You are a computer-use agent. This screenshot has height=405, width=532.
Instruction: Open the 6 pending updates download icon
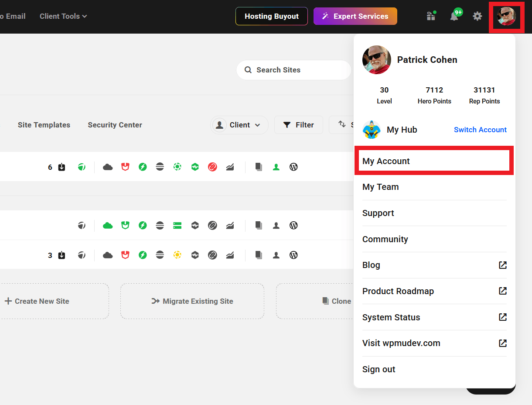click(61, 167)
